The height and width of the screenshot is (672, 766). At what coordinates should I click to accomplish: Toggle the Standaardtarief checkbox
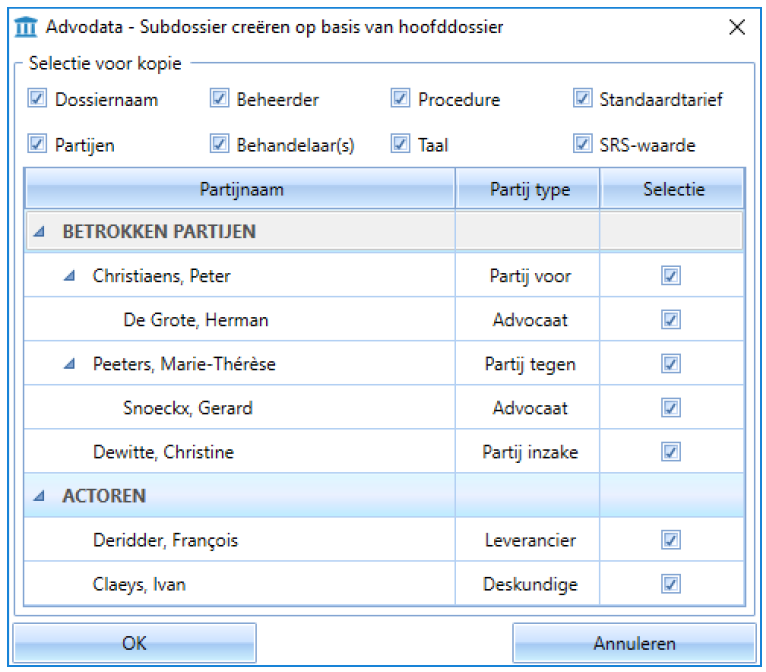click(x=582, y=98)
